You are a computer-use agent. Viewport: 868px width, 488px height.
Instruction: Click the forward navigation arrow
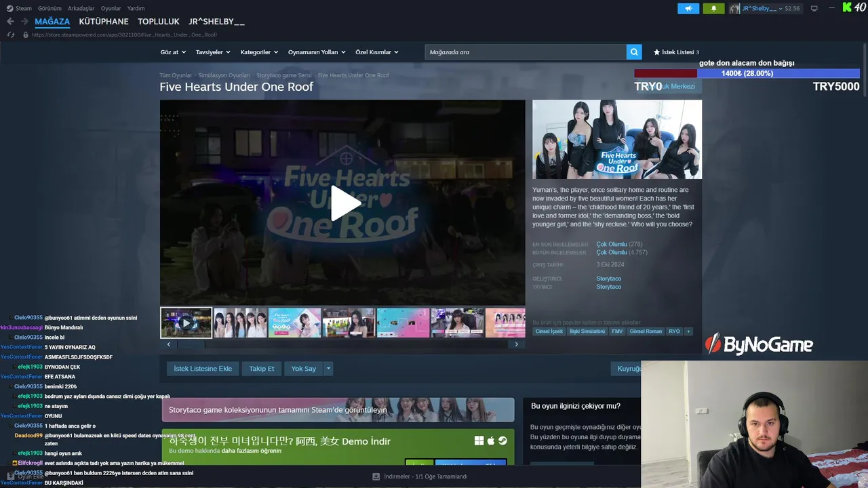24,22
